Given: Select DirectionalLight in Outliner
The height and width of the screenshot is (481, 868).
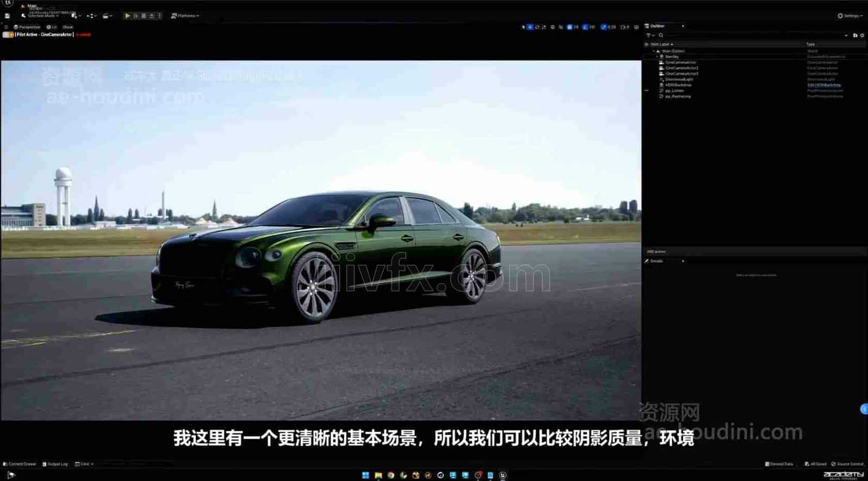Looking at the screenshot, I should click(679, 79).
